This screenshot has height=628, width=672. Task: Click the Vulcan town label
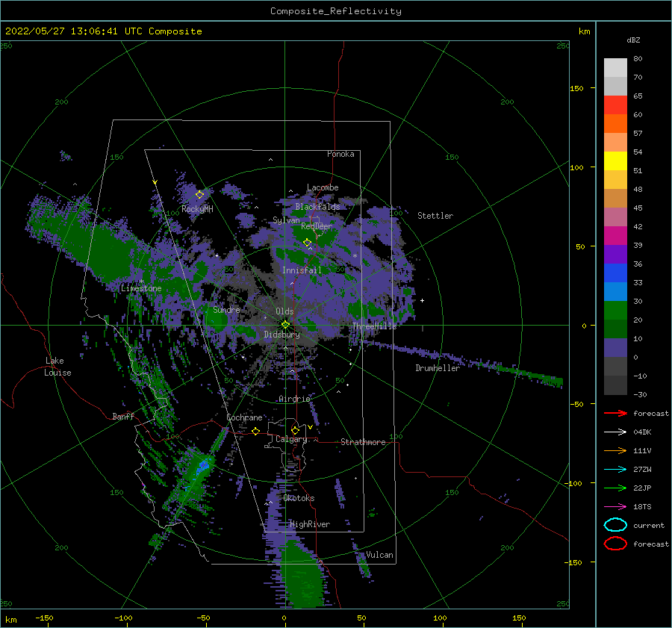[380, 555]
